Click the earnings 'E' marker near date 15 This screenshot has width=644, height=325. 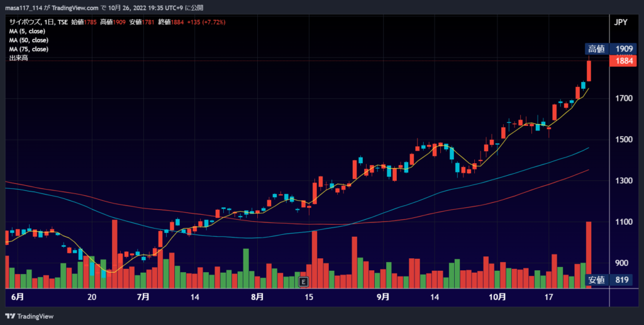tap(304, 282)
